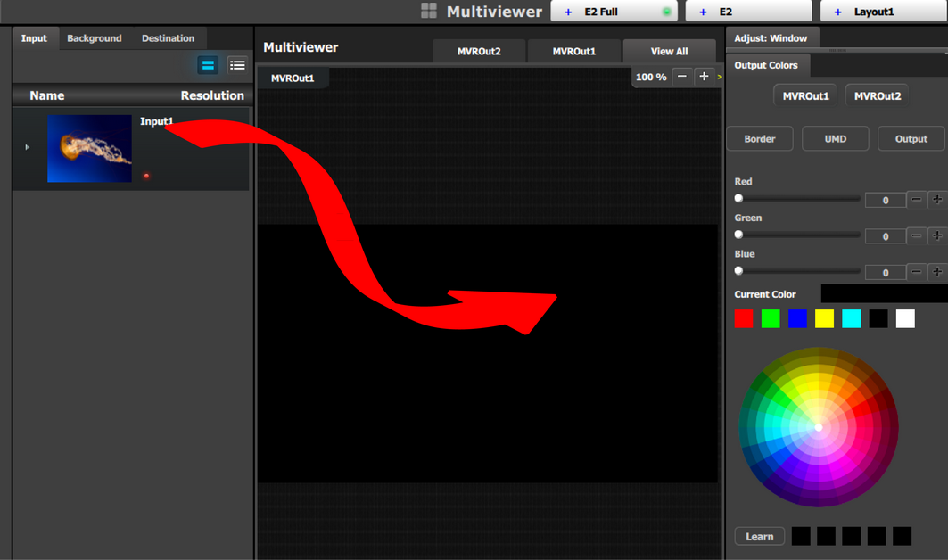The image size is (948, 560).
Task: Pick the white preset swatch
Action: [905, 318]
